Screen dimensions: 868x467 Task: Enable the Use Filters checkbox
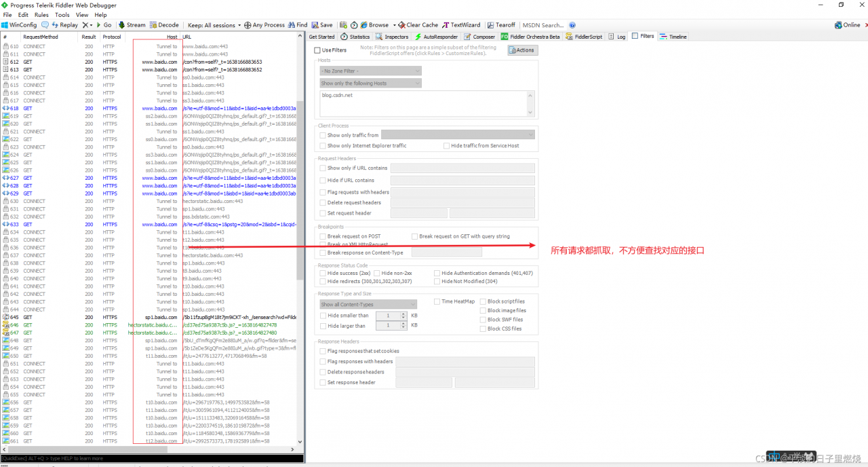pyautogui.click(x=317, y=50)
